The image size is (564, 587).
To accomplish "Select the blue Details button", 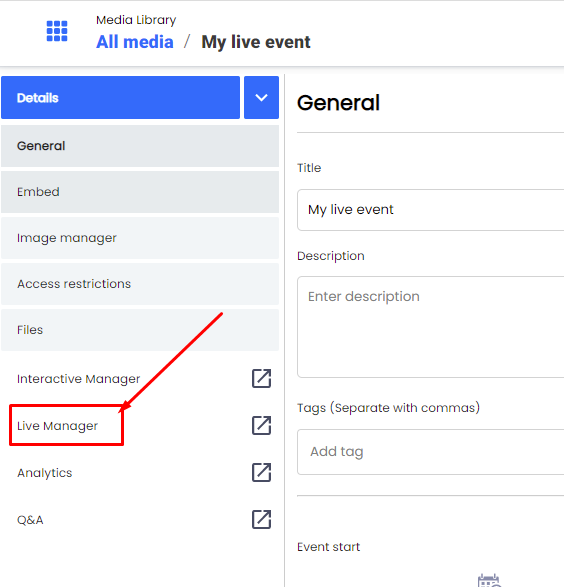I will [x=121, y=98].
